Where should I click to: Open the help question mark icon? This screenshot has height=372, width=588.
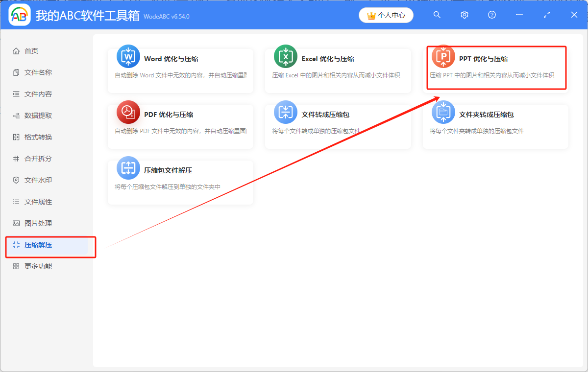tap(491, 15)
